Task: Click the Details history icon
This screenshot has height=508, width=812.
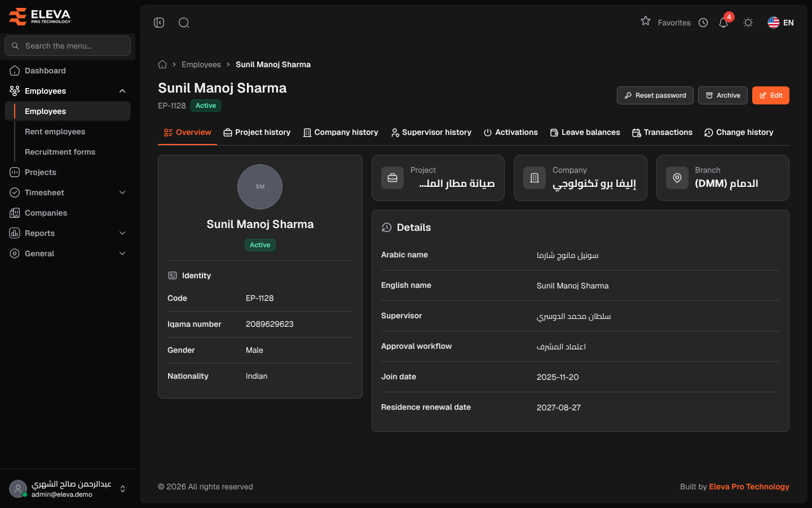Action: (x=386, y=227)
